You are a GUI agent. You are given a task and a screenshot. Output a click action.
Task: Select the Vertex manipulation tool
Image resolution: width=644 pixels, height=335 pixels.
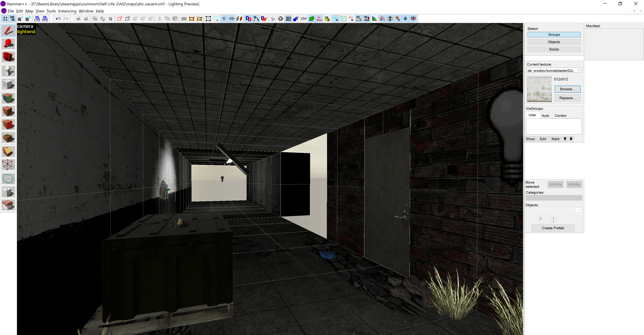tap(8, 165)
